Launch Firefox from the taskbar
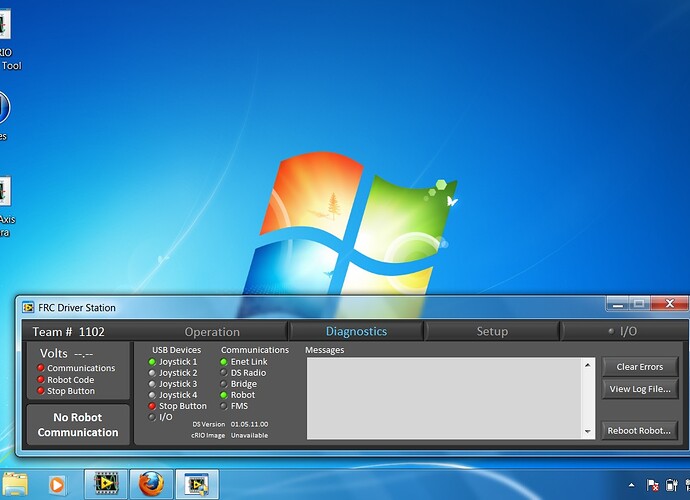This screenshot has height=500, width=690. coord(151,484)
